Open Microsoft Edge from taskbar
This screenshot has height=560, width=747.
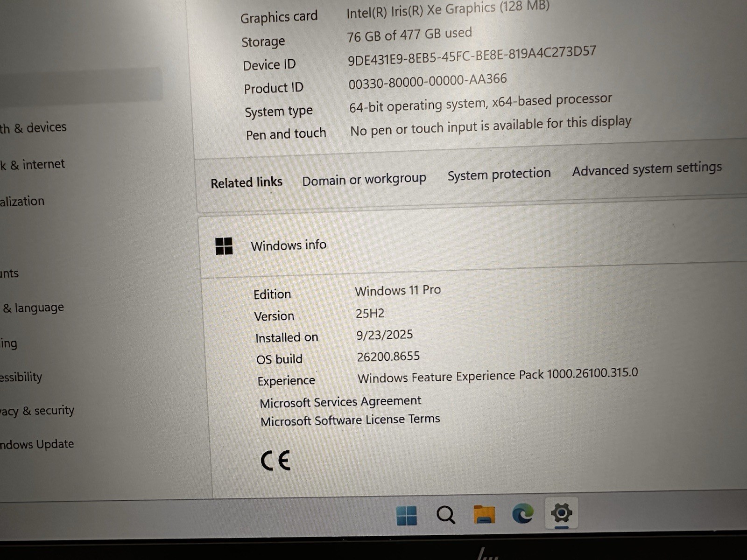click(x=522, y=513)
